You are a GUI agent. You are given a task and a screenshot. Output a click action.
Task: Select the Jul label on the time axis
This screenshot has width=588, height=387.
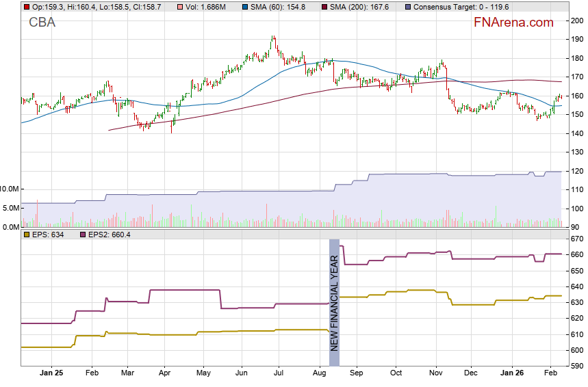(279, 374)
